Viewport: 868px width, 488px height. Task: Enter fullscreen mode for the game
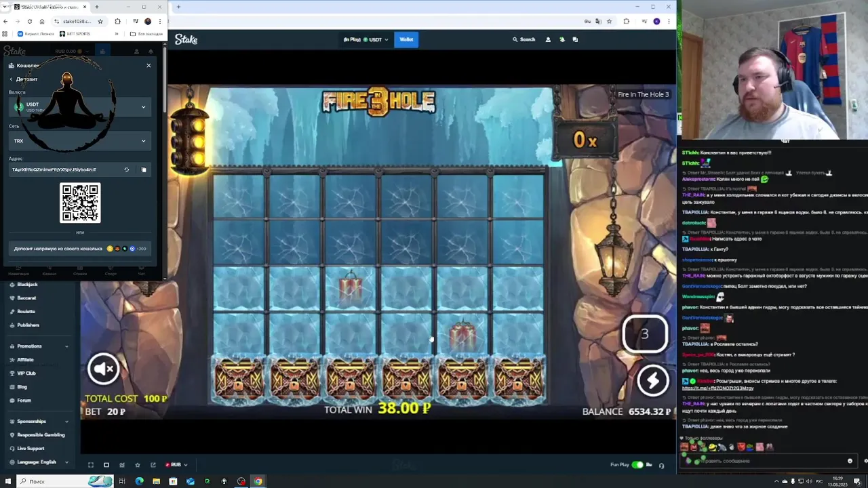[90, 465]
